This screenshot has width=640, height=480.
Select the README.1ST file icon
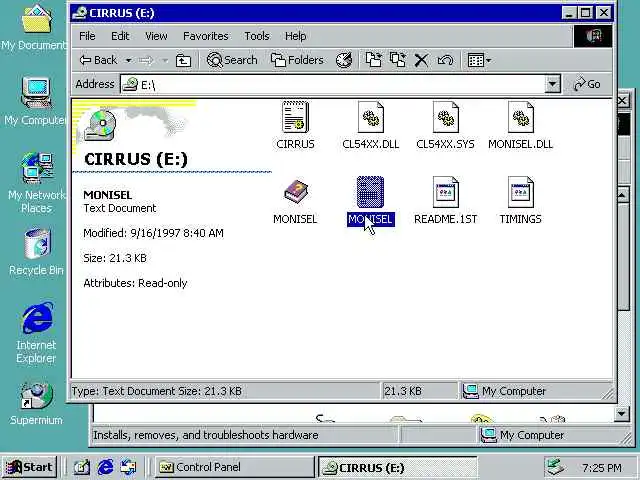445,192
